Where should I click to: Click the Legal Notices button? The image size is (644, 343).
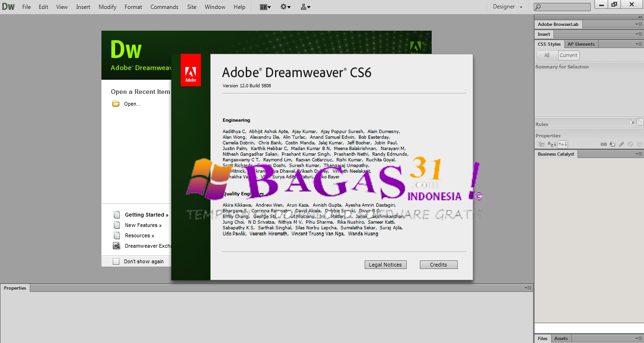coord(385,265)
